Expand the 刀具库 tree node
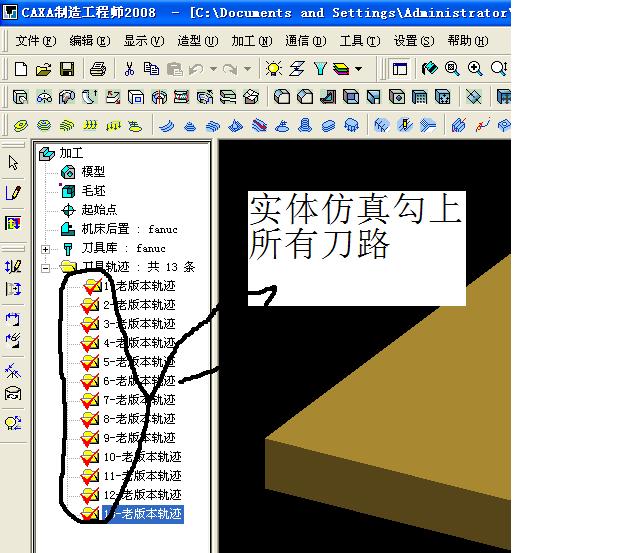 click(x=46, y=249)
